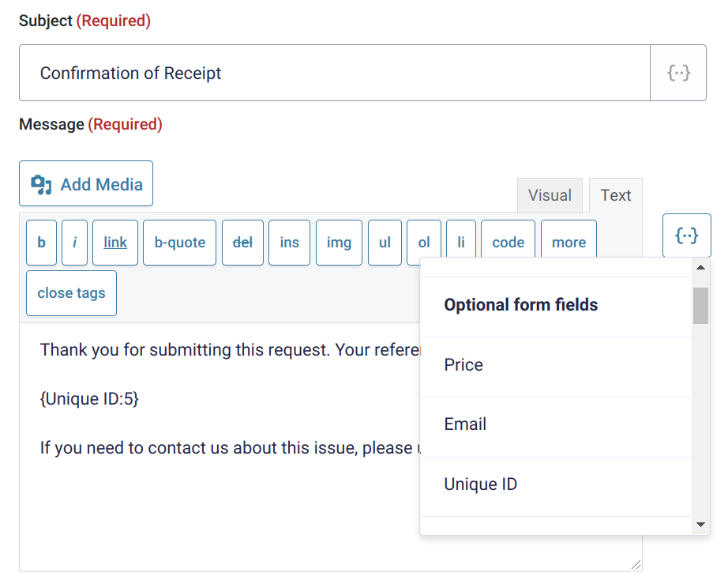
Task: Apply italic with the i button
Action: [74, 243]
